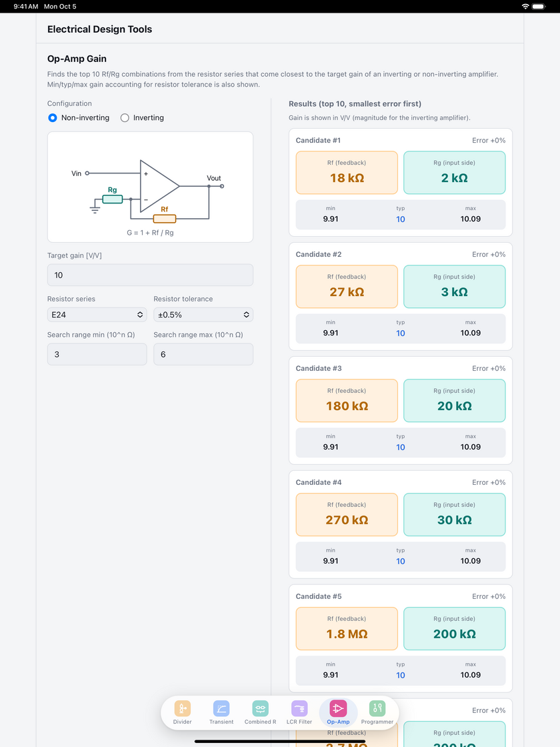Tap the op-amp circuit diagram
Image resolution: width=560 pixels, height=747 pixels.
coord(150,187)
